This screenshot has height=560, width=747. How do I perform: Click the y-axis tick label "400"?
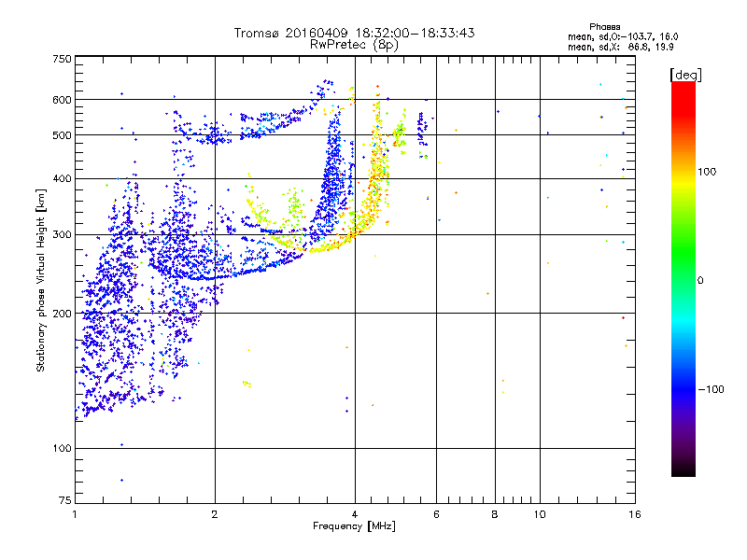pos(62,179)
